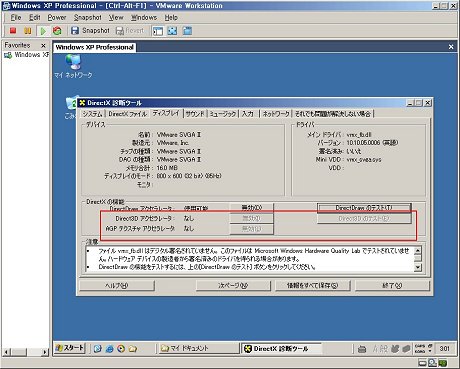Click the Mini VDD value vmx_svga.sys

[x=364, y=160]
